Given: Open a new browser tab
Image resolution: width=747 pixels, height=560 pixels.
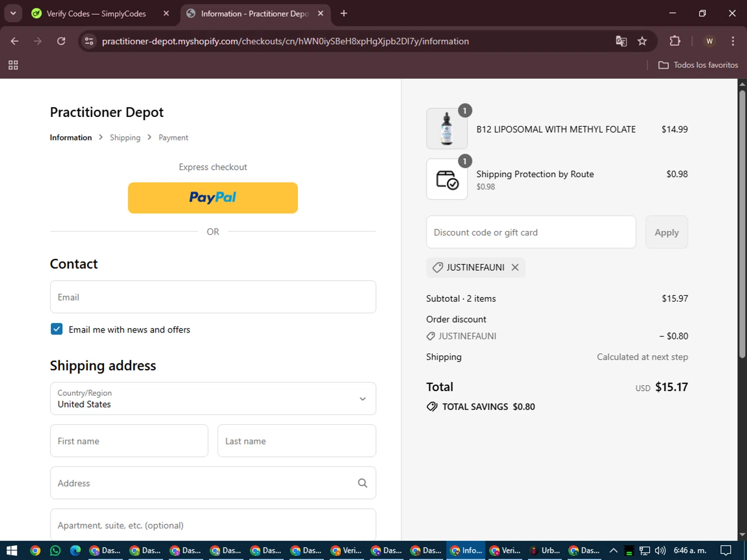Looking at the screenshot, I should tap(344, 13).
